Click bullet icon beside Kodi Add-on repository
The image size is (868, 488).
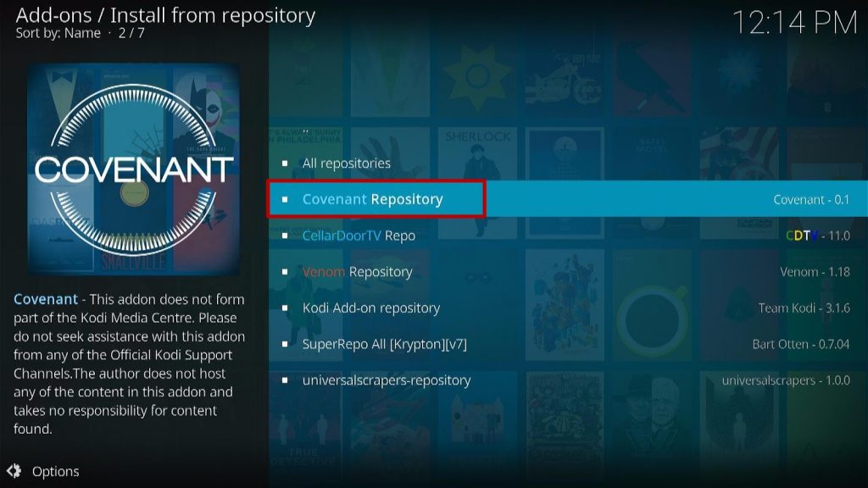[x=285, y=308]
